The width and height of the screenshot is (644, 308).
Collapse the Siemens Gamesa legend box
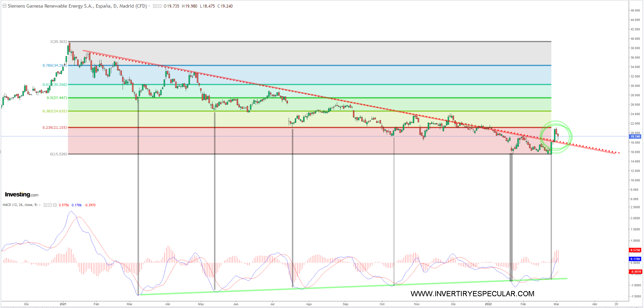click(4, 6)
